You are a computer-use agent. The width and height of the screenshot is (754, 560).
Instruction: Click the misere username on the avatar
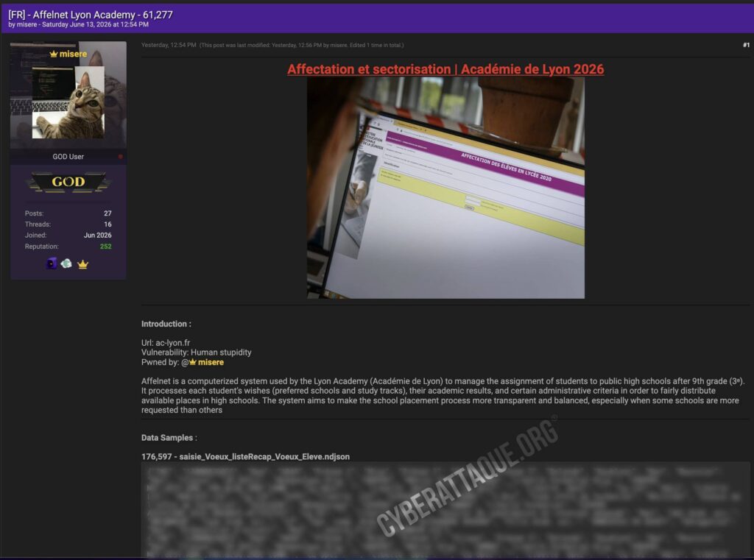(x=73, y=54)
